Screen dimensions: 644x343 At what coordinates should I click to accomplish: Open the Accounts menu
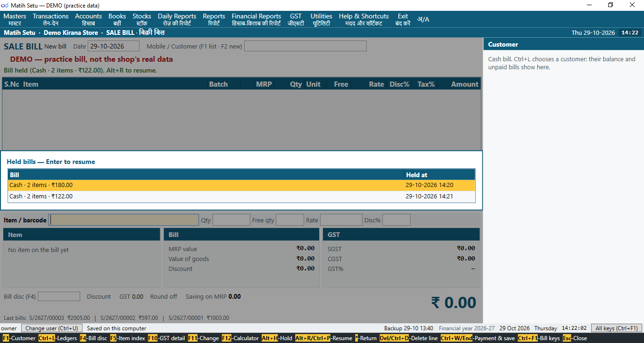pyautogui.click(x=89, y=19)
